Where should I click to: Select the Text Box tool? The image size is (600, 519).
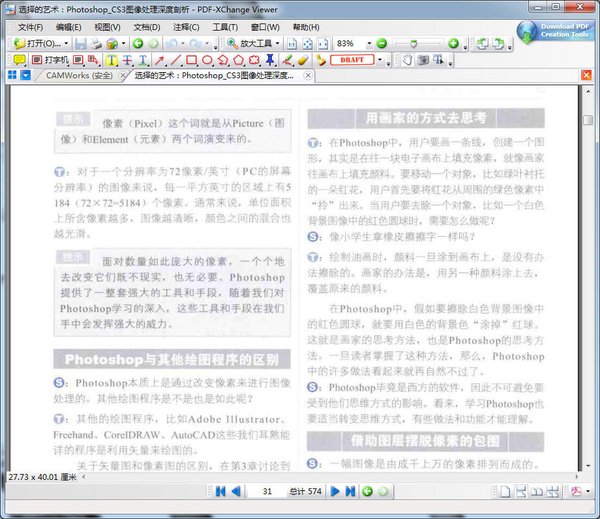point(78,60)
